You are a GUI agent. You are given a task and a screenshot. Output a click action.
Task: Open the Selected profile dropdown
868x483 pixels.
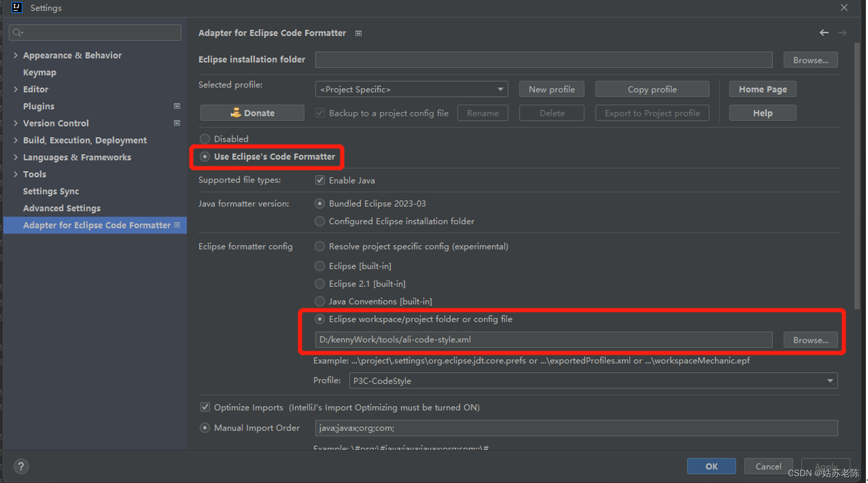point(411,89)
